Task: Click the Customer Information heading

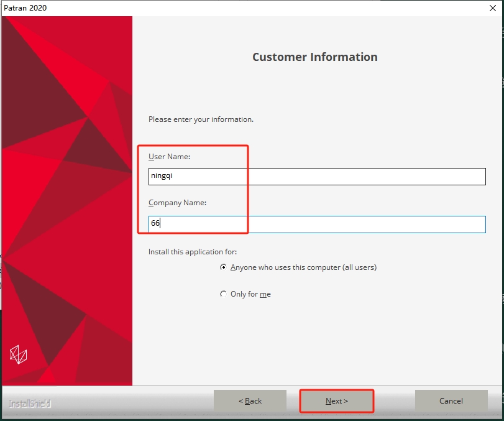Action: pos(314,57)
